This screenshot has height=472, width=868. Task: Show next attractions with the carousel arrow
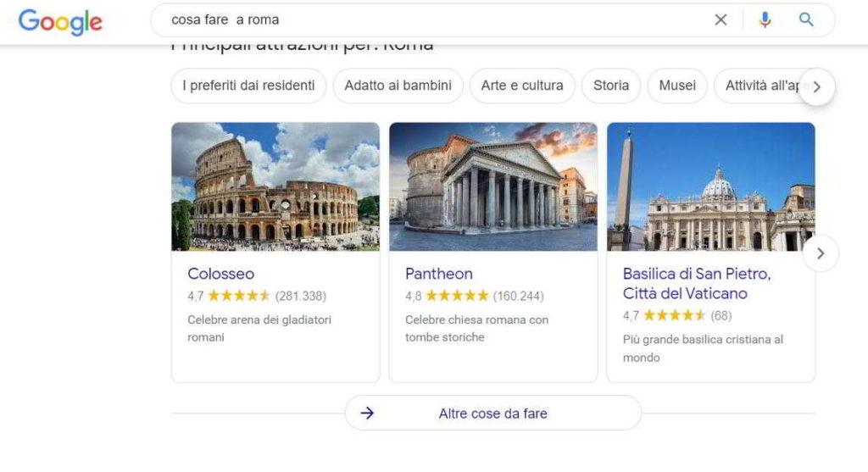coord(821,253)
